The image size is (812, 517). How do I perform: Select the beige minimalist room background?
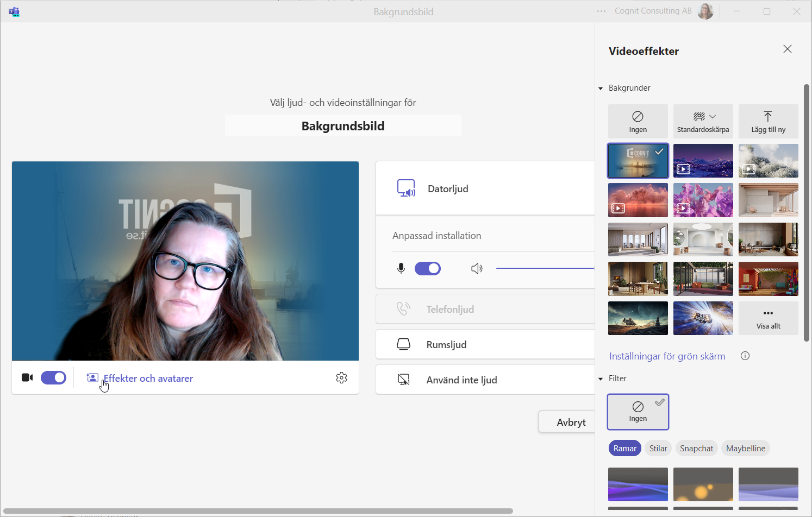(769, 200)
